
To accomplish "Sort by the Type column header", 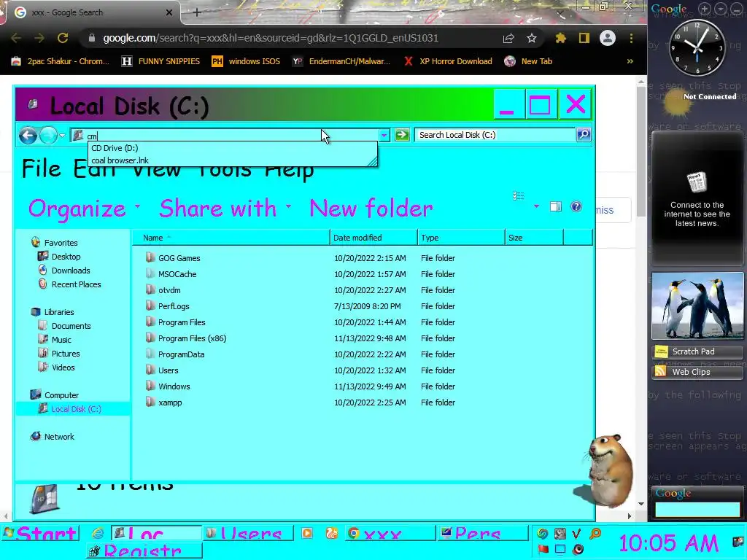I will click(461, 238).
